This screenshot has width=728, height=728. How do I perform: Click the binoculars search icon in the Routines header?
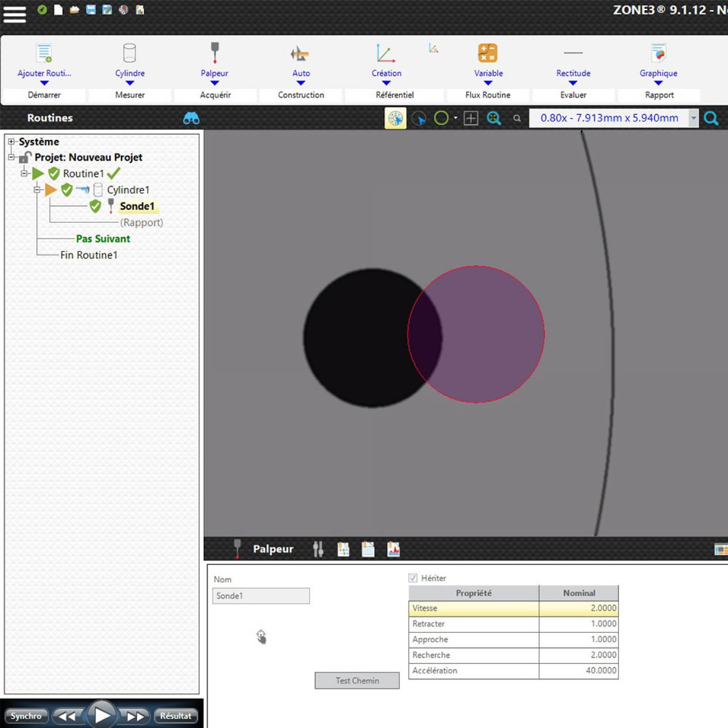[x=191, y=118]
